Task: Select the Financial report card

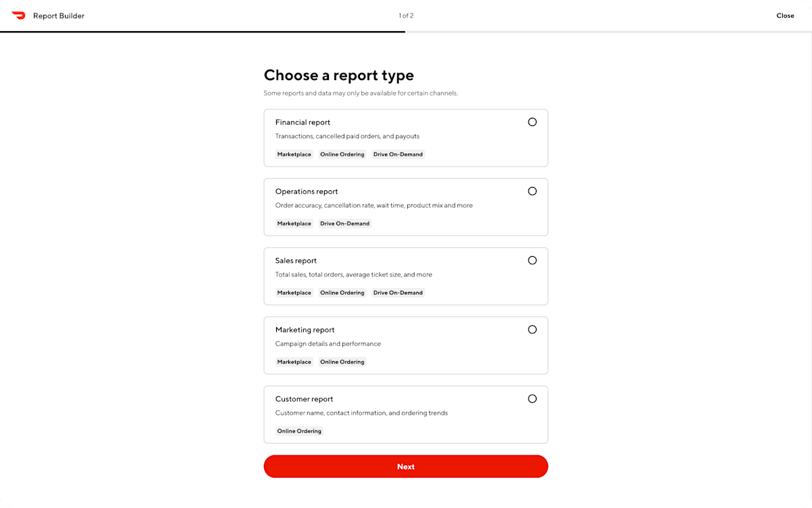Action: [x=405, y=137]
